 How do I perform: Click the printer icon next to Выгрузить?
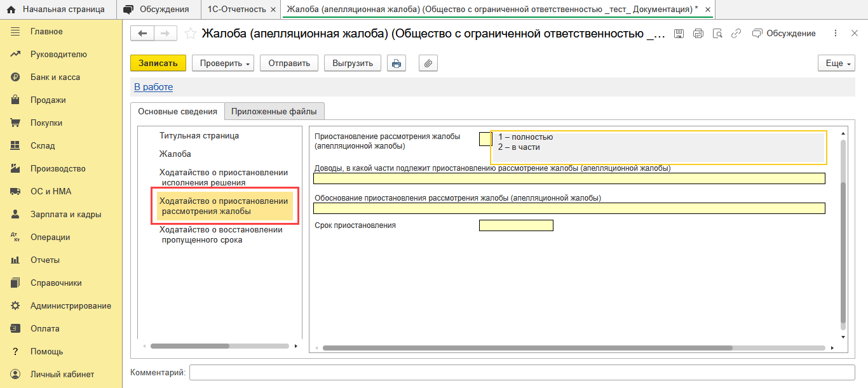point(397,64)
